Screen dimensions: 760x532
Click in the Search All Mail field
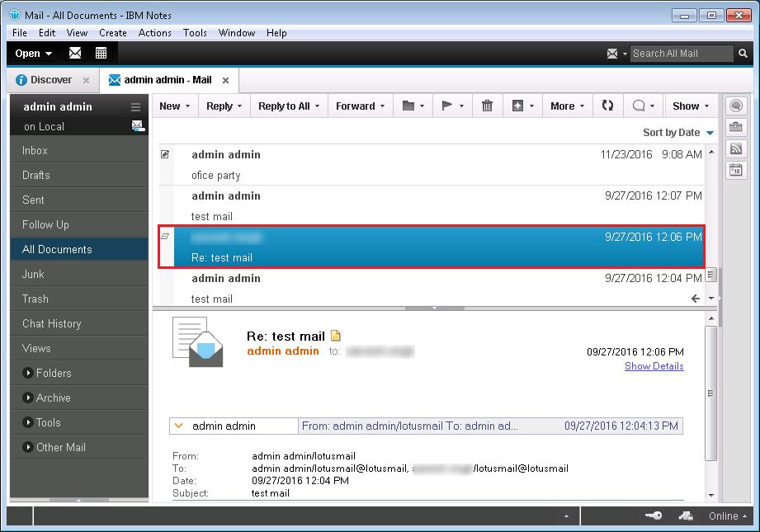click(682, 54)
